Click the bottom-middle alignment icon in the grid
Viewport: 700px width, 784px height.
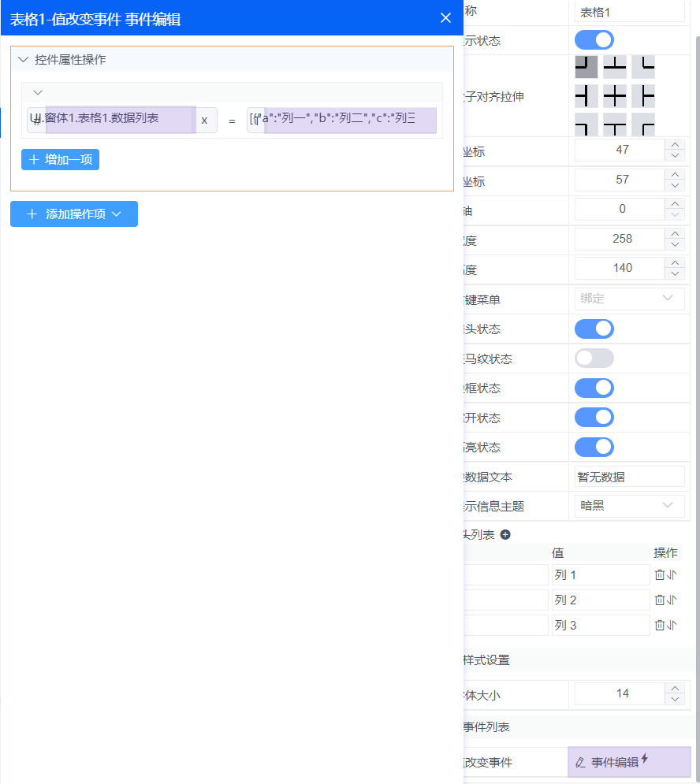coord(614,124)
